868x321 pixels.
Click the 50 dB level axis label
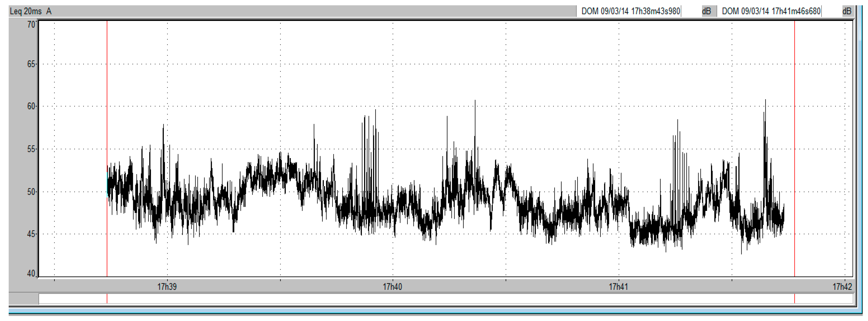pos(31,192)
